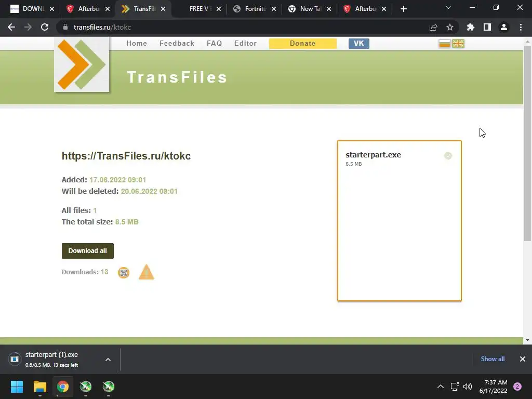Open File Explorer from the taskbar
Viewport: 532px width, 399px height.
pyautogui.click(x=39, y=387)
